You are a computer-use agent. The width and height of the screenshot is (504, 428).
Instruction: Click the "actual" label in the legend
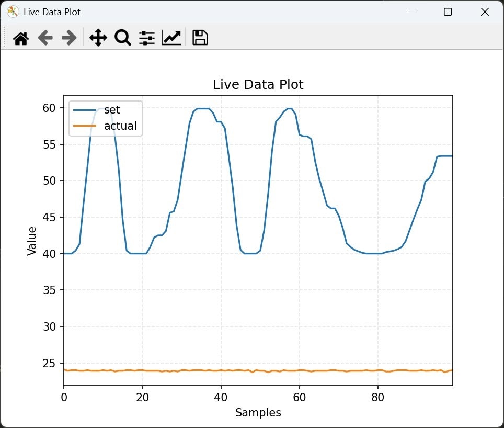pyautogui.click(x=120, y=126)
